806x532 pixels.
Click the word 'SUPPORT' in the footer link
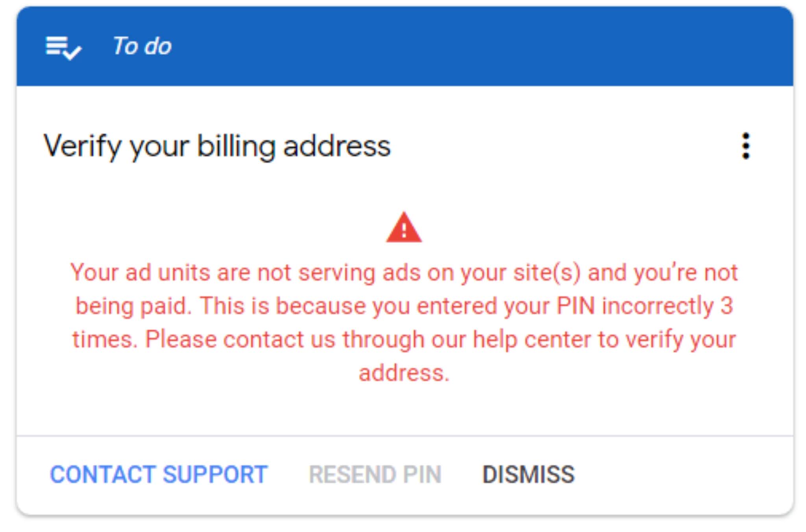click(x=215, y=474)
